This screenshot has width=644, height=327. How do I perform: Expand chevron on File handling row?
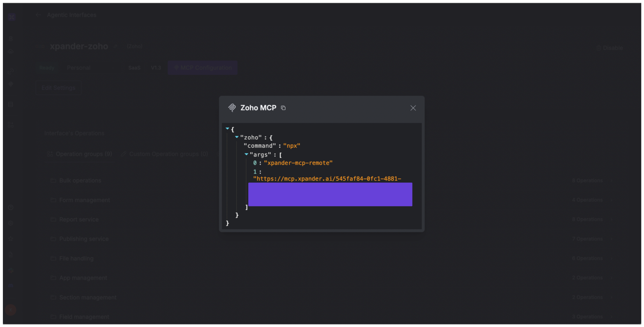[x=612, y=258]
